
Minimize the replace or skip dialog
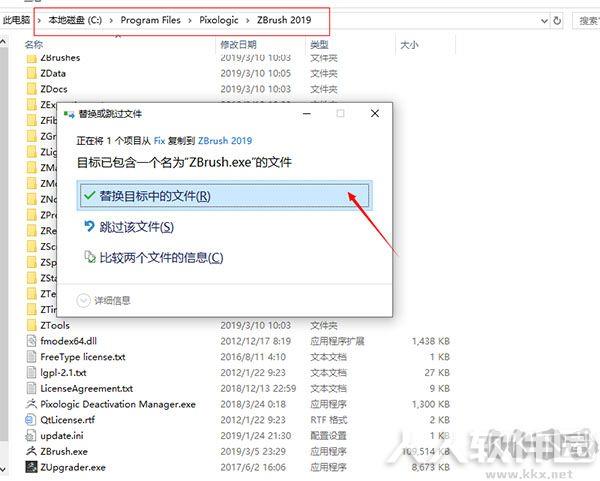click(x=307, y=113)
